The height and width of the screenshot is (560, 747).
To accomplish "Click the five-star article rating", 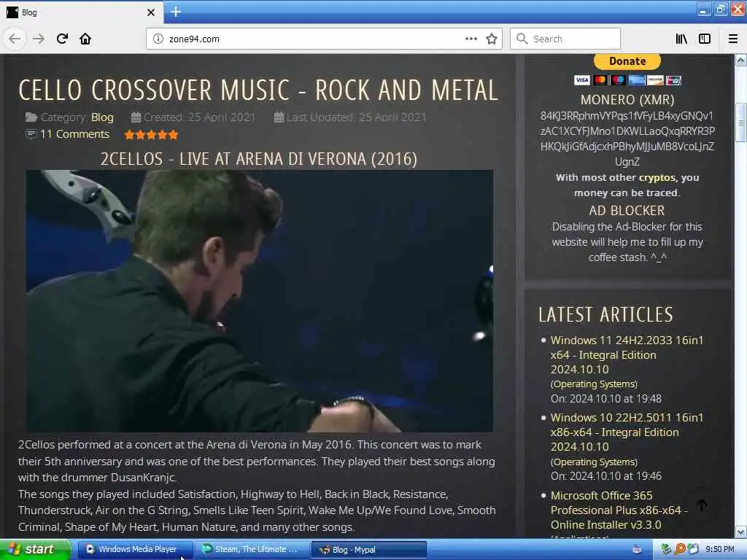I will (x=151, y=135).
